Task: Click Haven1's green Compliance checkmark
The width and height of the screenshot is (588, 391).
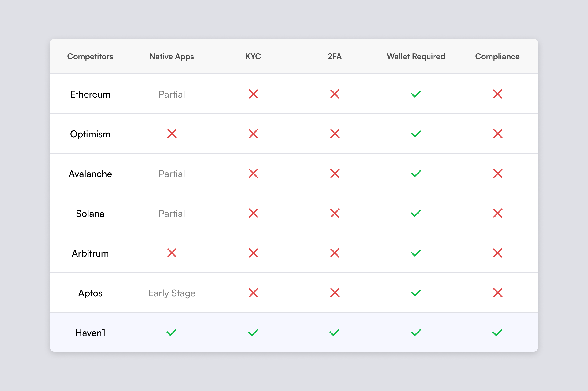Action: (497, 332)
